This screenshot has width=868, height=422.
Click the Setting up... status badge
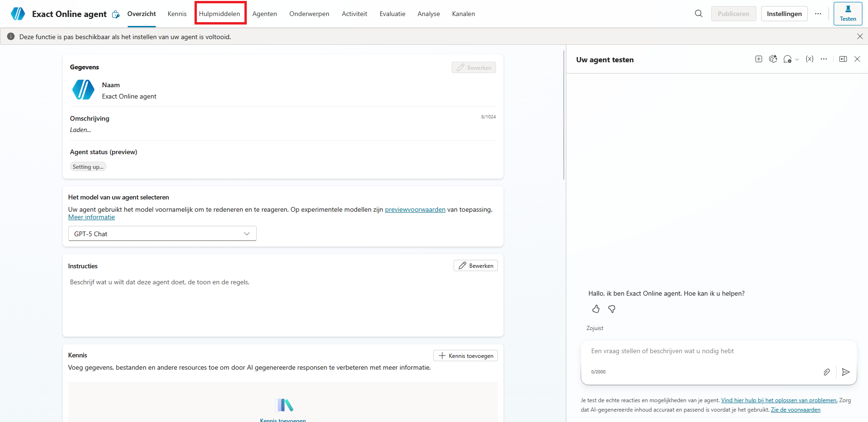tap(88, 166)
